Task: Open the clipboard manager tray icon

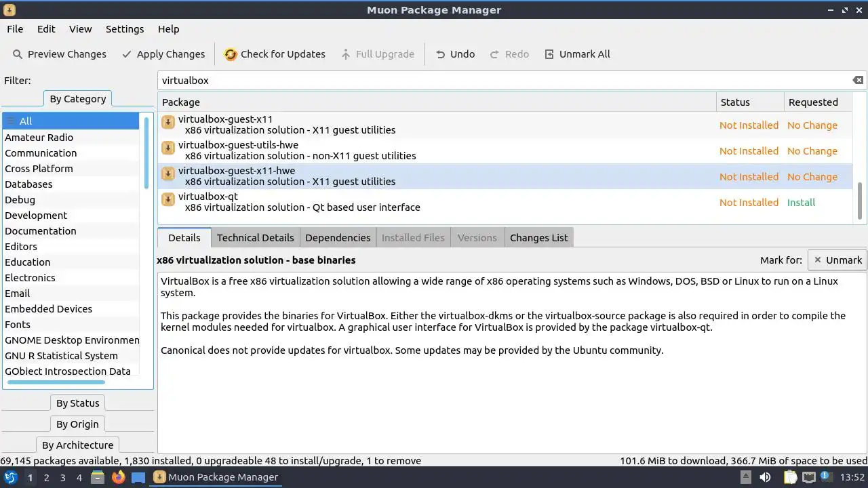Action: pyautogui.click(x=790, y=477)
